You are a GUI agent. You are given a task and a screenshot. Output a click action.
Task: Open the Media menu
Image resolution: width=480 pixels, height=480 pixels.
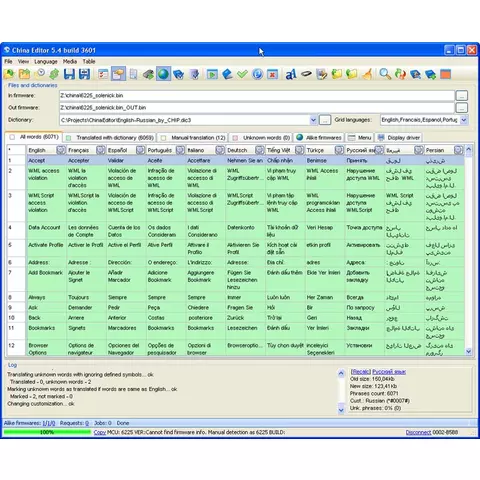(x=70, y=61)
